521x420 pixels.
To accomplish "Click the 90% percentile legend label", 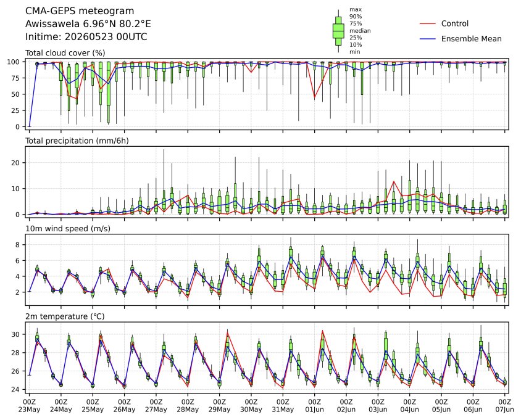I will (x=356, y=17).
